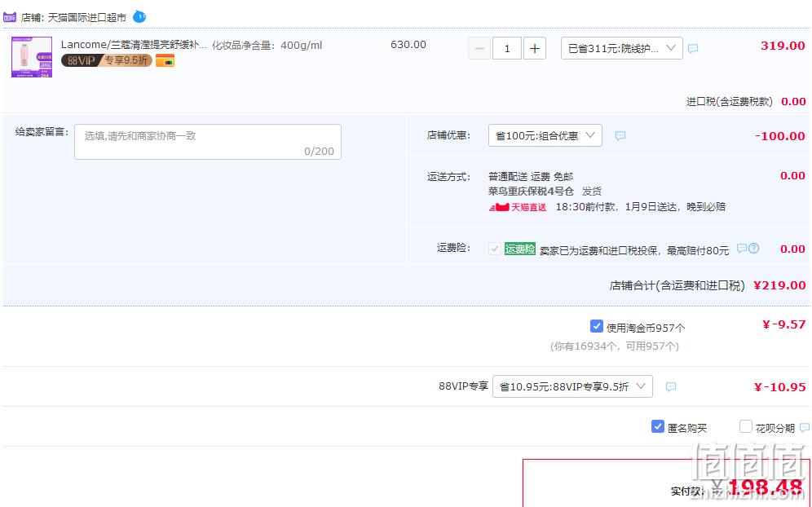Viewport: 812px width, 507px height.
Task: Click comment icon beside 88VIP专享 dropdown
Action: 671,387
